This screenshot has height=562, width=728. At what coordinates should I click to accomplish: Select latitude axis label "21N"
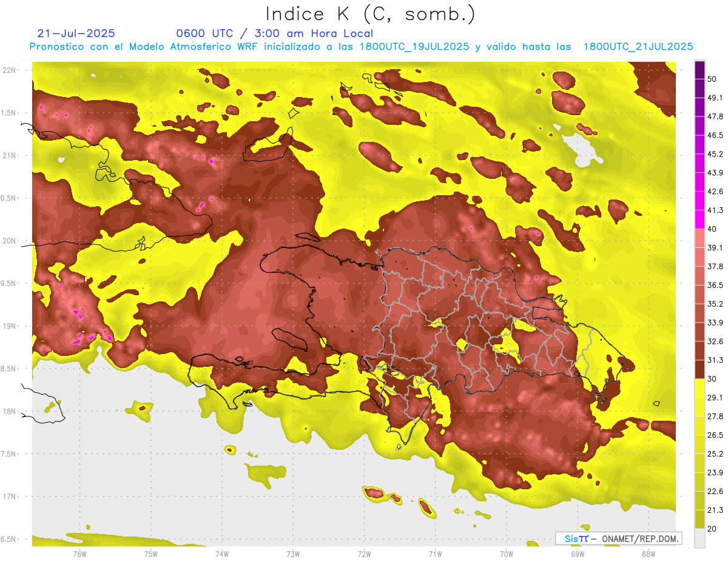[9, 155]
